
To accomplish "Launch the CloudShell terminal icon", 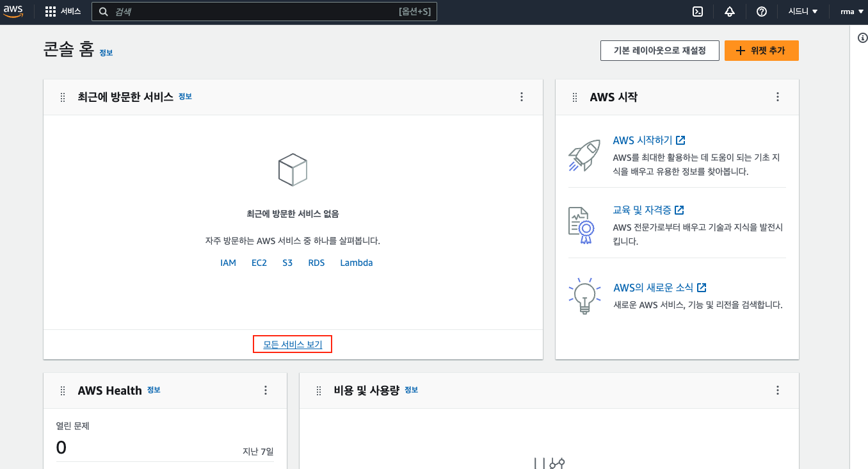I will click(x=698, y=12).
